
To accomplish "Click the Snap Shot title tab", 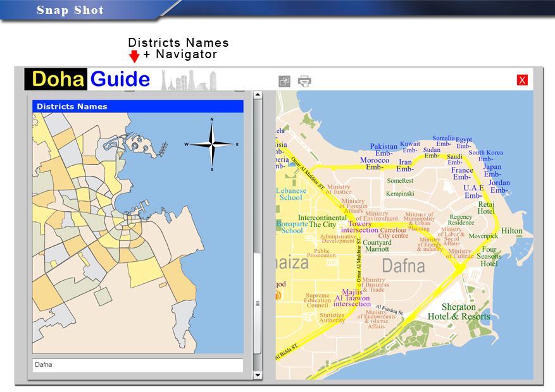I will pos(70,9).
